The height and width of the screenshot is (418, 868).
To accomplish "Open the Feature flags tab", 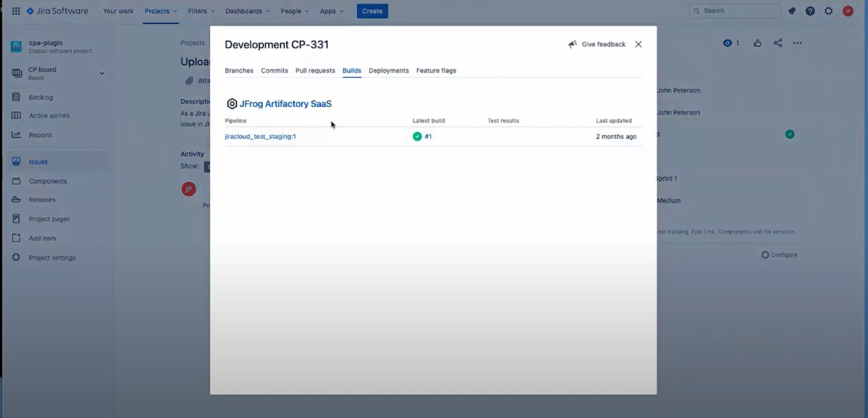I will pos(436,71).
